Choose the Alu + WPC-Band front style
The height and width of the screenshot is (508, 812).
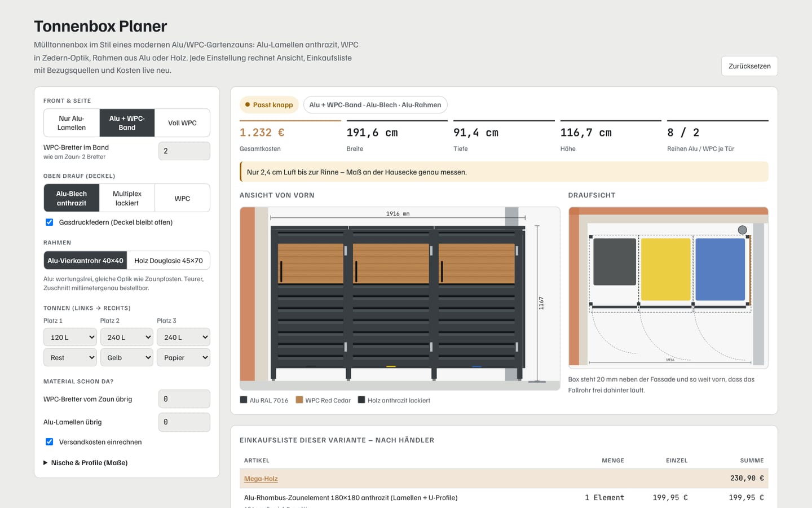(127, 123)
